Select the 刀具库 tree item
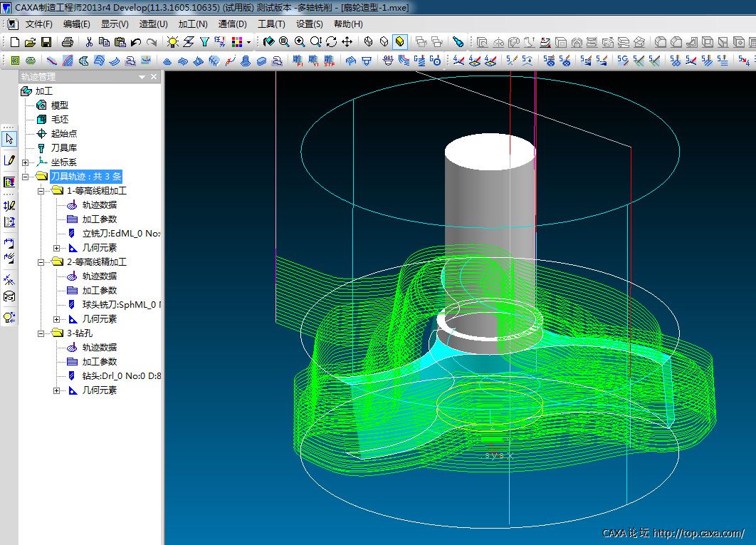The width and height of the screenshot is (756, 545). pos(63,147)
